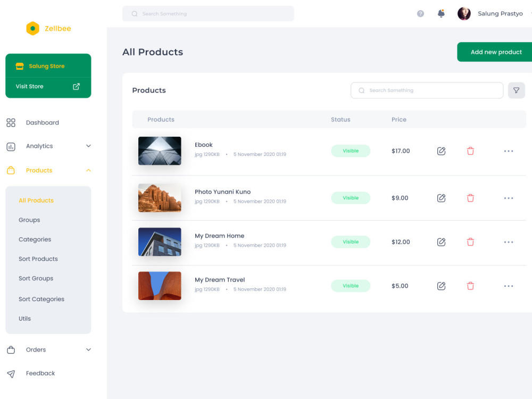Open the Feedback menu item

tap(40, 373)
